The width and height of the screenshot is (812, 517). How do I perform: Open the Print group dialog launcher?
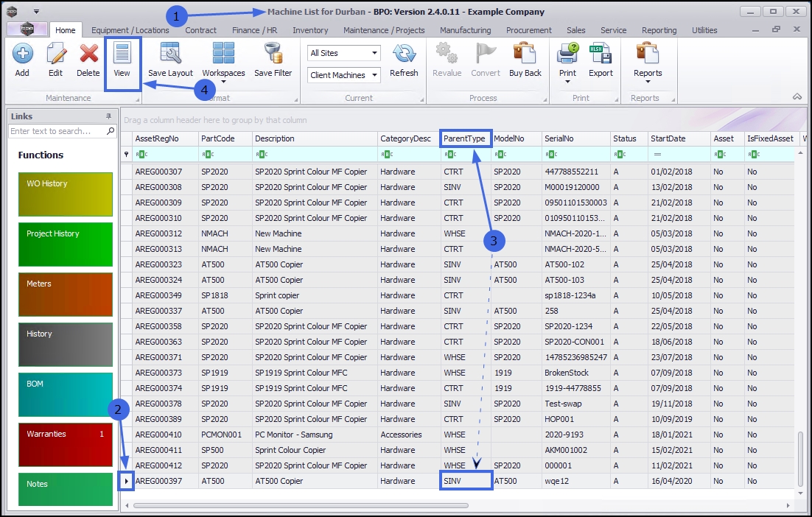pyautogui.click(x=616, y=99)
